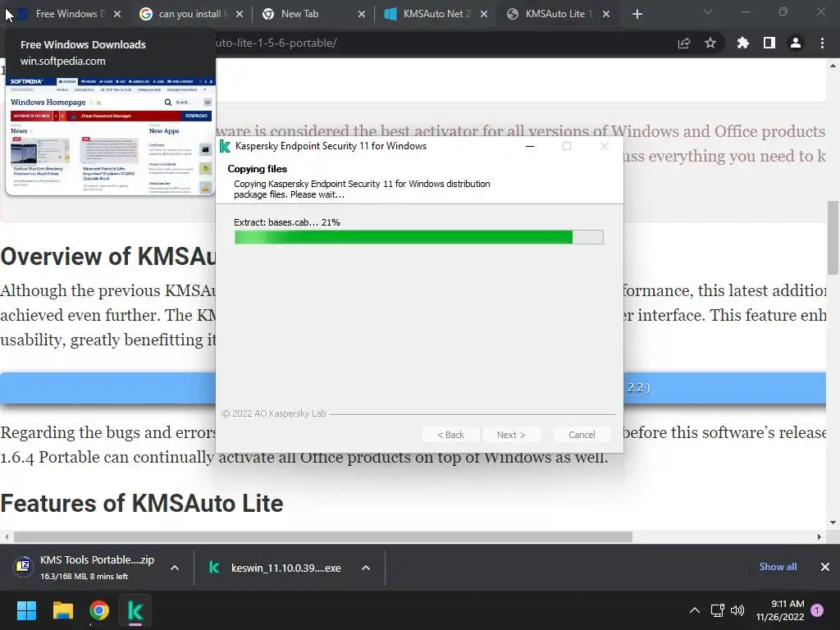
Task: Open the keswin_11.10.0.39 exe download
Action: pyautogui.click(x=274, y=568)
